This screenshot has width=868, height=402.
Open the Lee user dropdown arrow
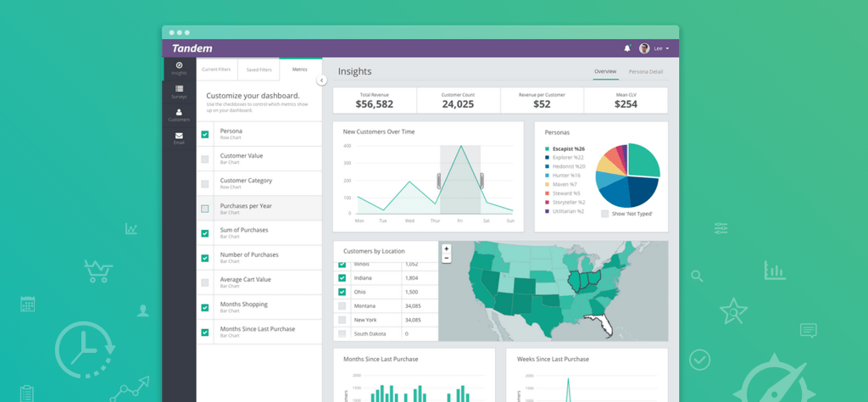[667, 48]
